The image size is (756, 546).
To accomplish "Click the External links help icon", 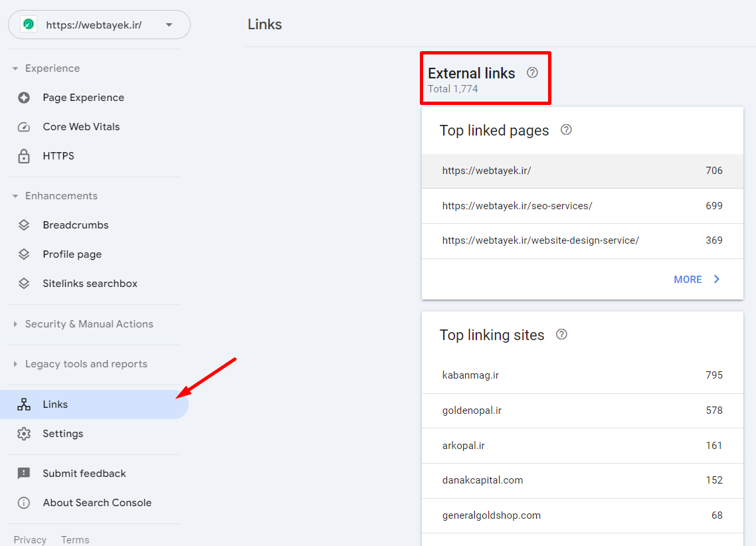I will click(532, 73).
